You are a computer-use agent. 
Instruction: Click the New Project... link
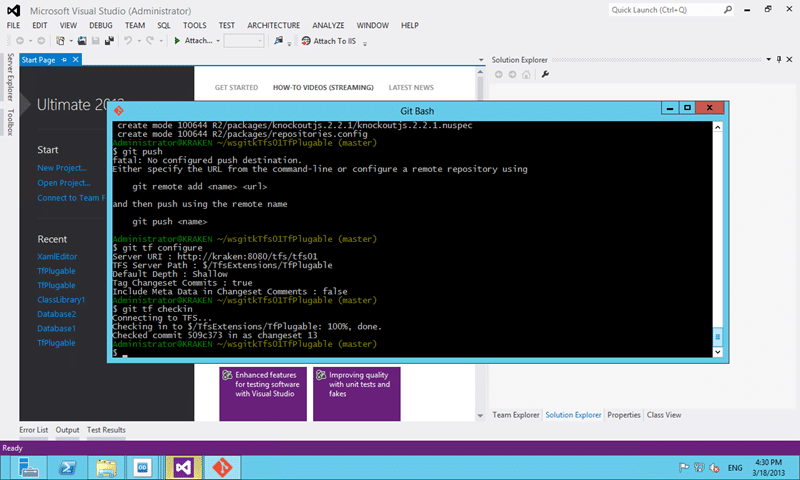(62, 168)
